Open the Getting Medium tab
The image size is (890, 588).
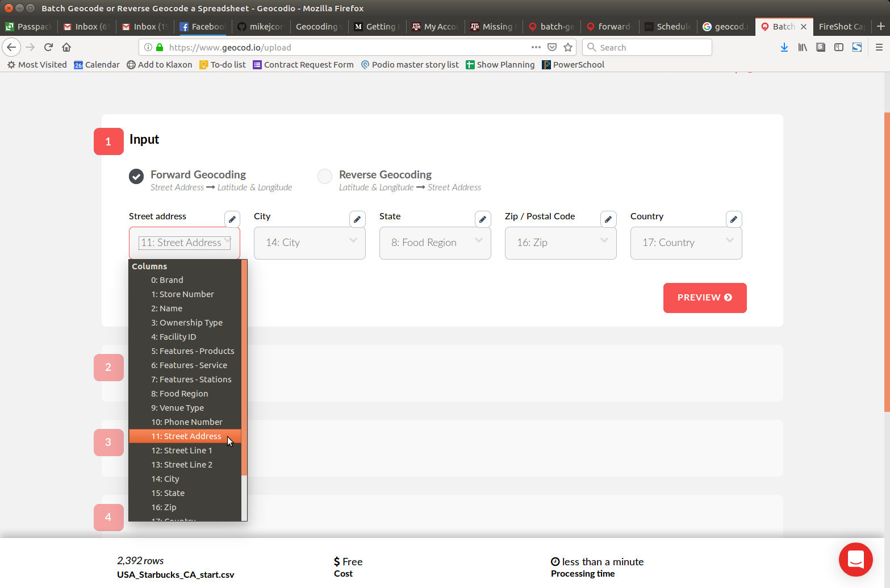coord(377,27)
